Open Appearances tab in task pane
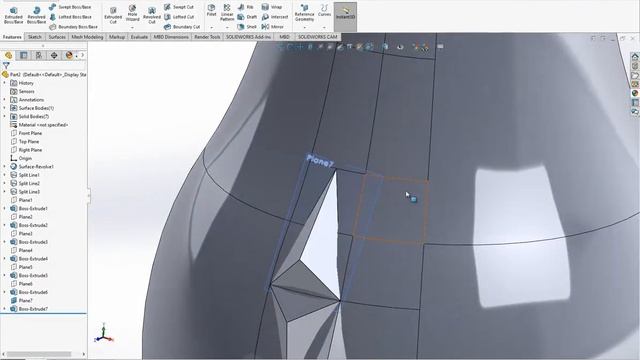This screenshot has width=640, height=360. (635, 93)
